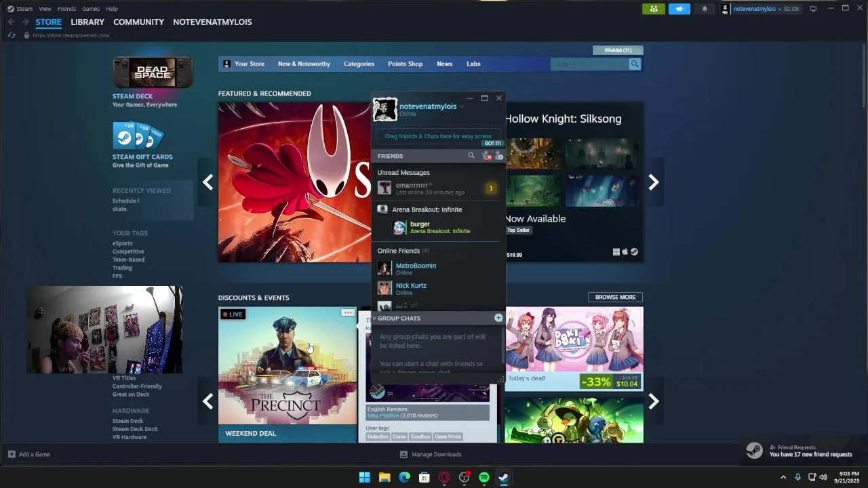Open the Help menu
The image size is (868, 488).
112,9
